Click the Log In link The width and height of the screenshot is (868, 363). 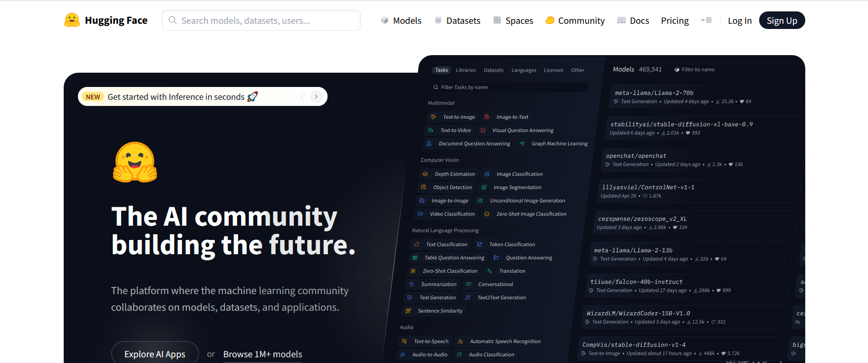point(740,20)
